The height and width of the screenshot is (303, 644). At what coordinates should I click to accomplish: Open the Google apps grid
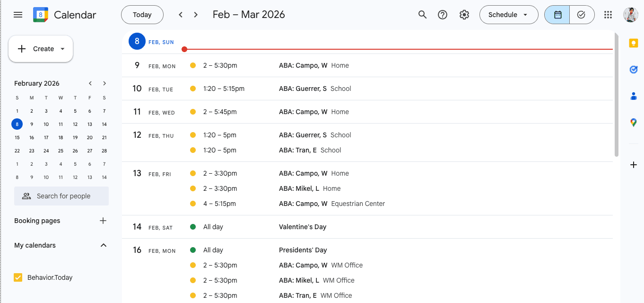(x=608, y=15)
